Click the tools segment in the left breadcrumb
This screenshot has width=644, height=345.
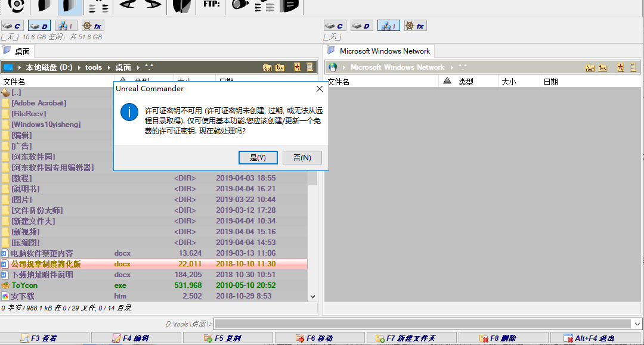click(94, 67)
